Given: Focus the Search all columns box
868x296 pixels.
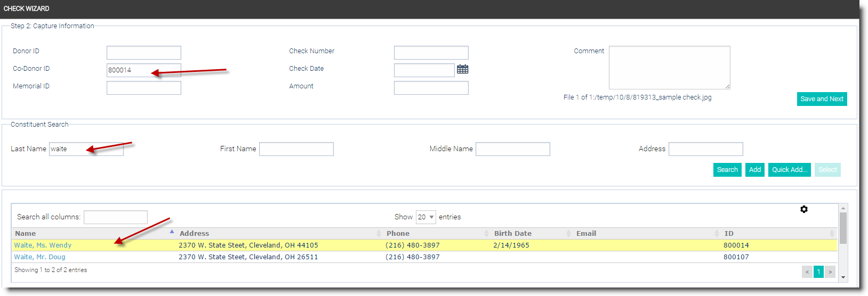Looking at the screenshot, I should click(116, 217).
